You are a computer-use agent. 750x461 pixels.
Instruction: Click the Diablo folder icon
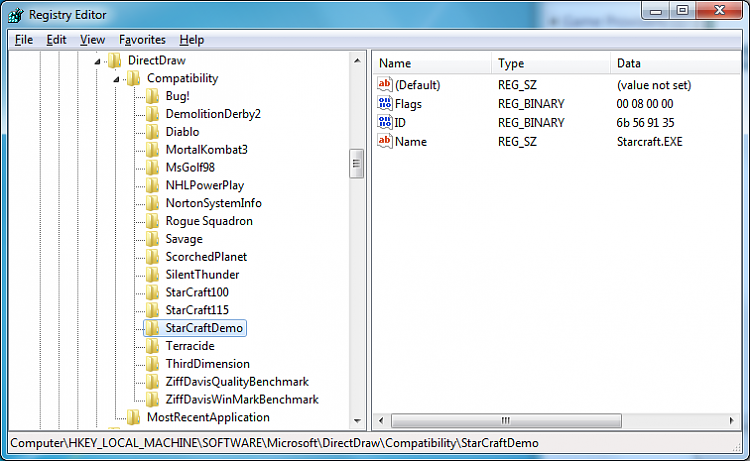(x=152, y=132)
